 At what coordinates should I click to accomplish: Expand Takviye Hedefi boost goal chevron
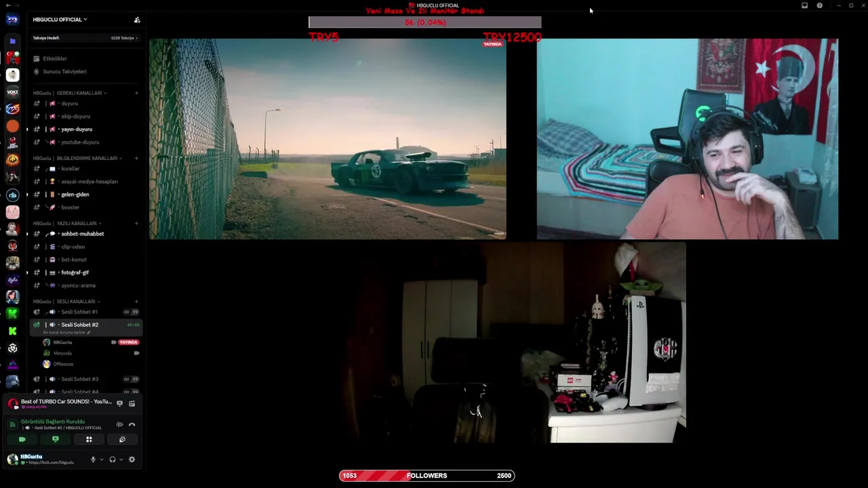click(136, 38)
